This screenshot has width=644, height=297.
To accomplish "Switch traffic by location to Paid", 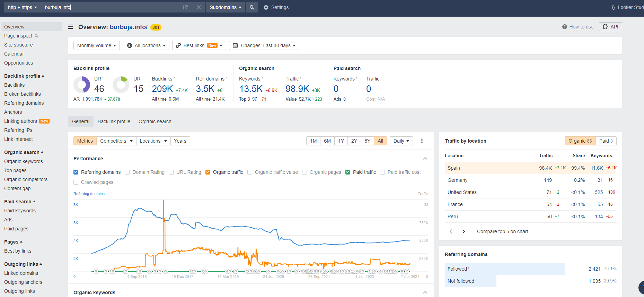I will [606, 141].
